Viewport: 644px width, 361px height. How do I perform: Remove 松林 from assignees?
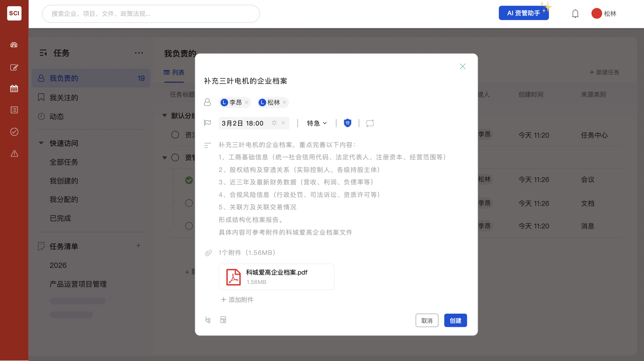pos(284,102)
